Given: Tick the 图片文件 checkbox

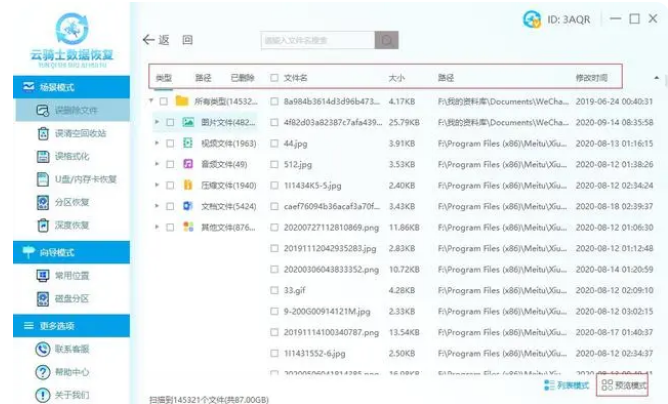Looking at the screenshot, I should click(x=170, y=122).
